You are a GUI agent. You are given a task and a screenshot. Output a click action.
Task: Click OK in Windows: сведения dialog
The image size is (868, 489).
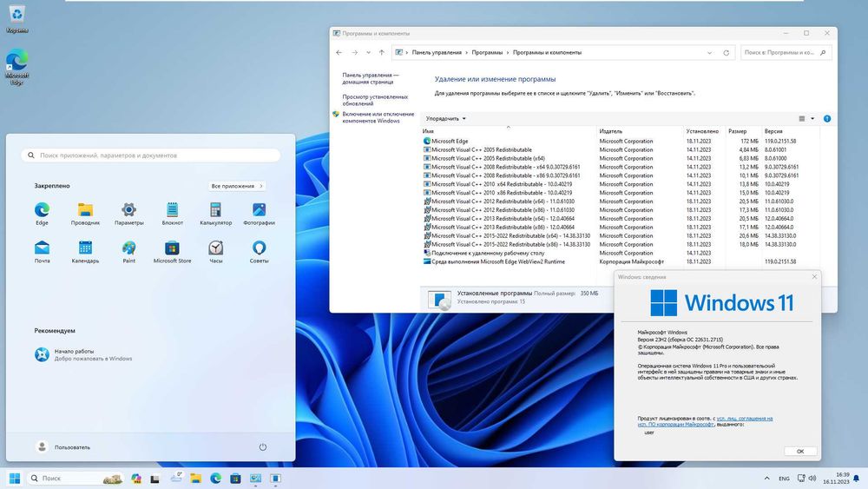pos(800,452)
